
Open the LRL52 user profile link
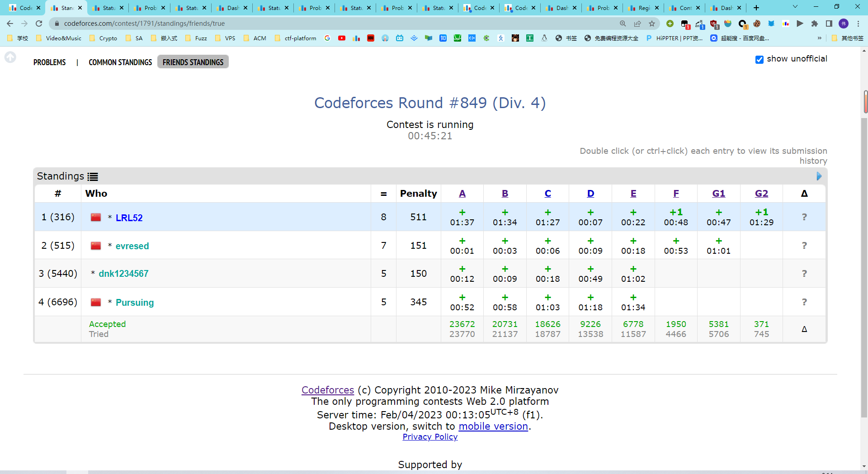pos(129,218)
